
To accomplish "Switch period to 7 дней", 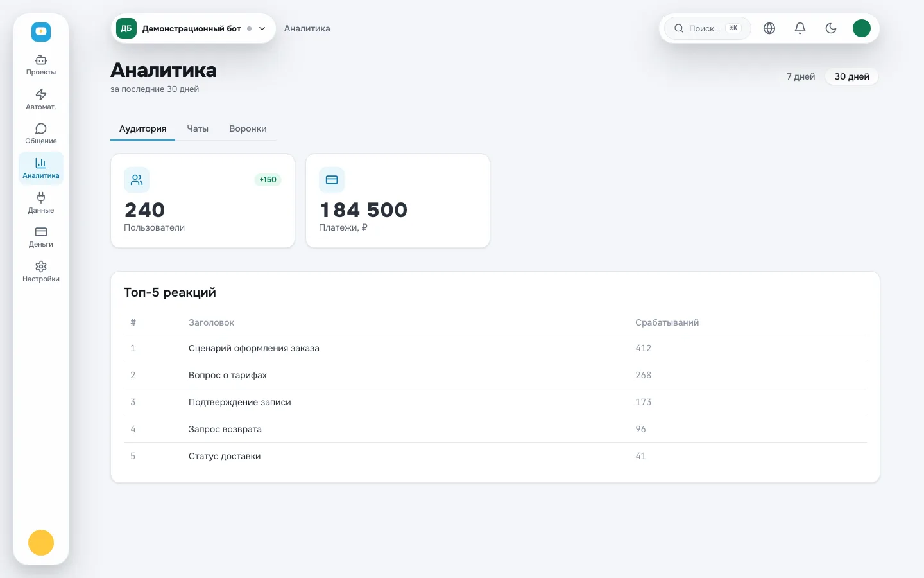I will tap(801, 76).
